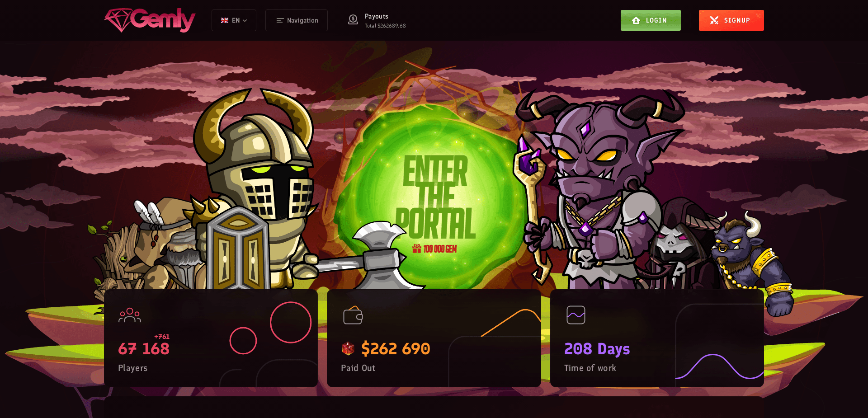Click the wallet icon in Paid Out card
The image size is (868, 418).
[x=353, y=315]
